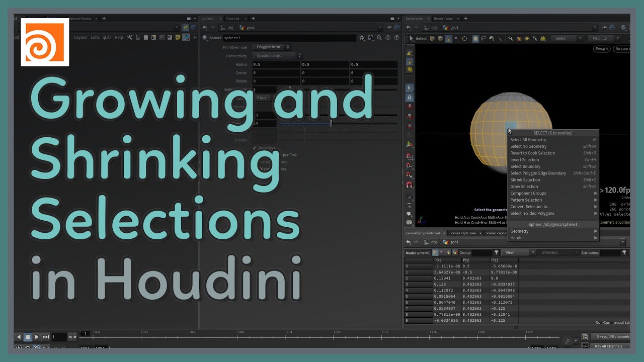The image size is (644, 362).
Task: Toggle secure selection lock icon
Action: 410,98
